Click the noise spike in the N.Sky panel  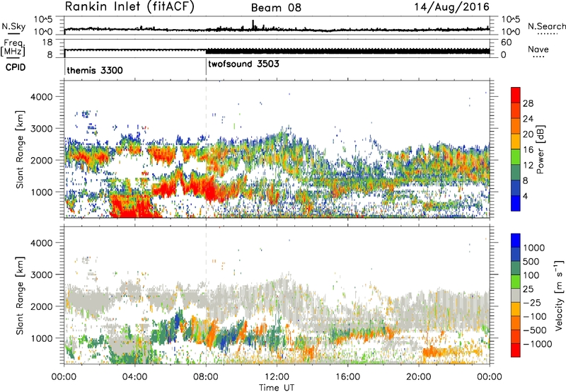253,25
